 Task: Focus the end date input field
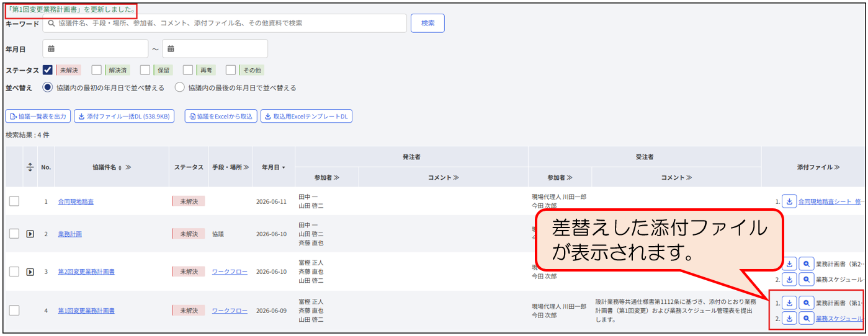tap(215, 49)
